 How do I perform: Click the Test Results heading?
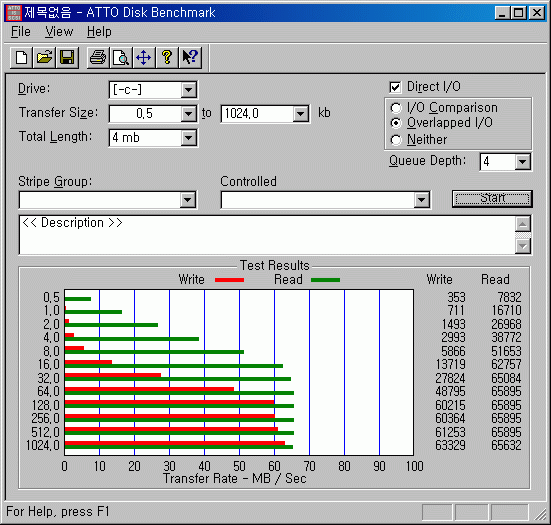coord(274,266)
